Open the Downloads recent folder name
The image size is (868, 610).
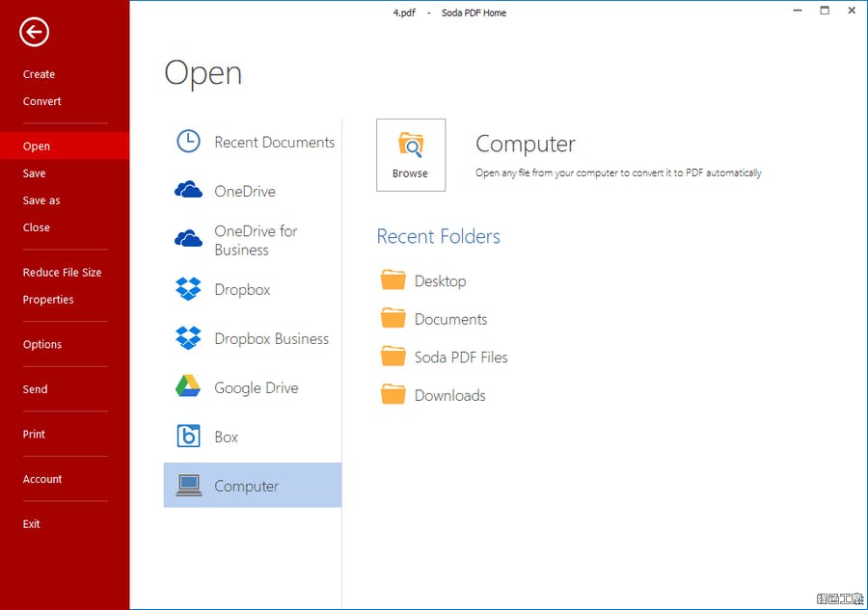[450, 395]
